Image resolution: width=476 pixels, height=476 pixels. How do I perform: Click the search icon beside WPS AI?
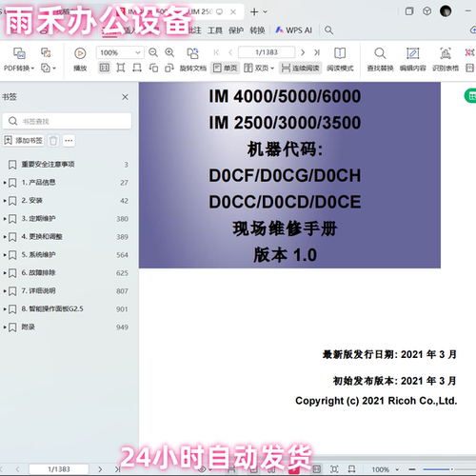pos(328,30)
